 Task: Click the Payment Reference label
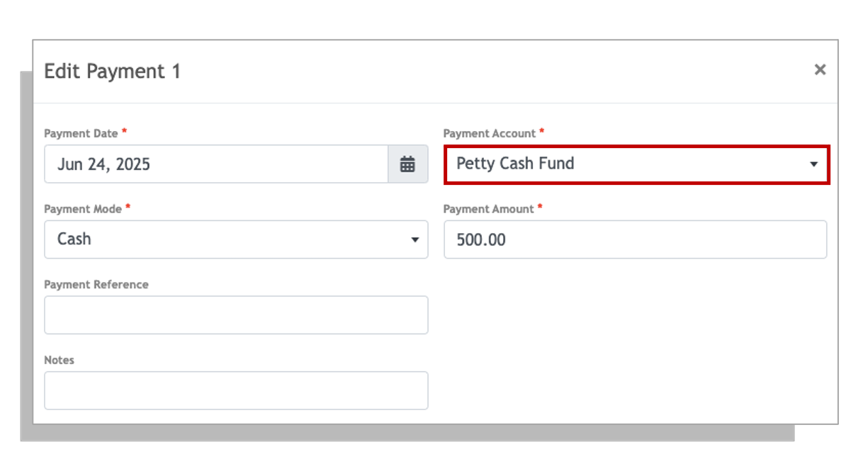click(x=96, y=285)
